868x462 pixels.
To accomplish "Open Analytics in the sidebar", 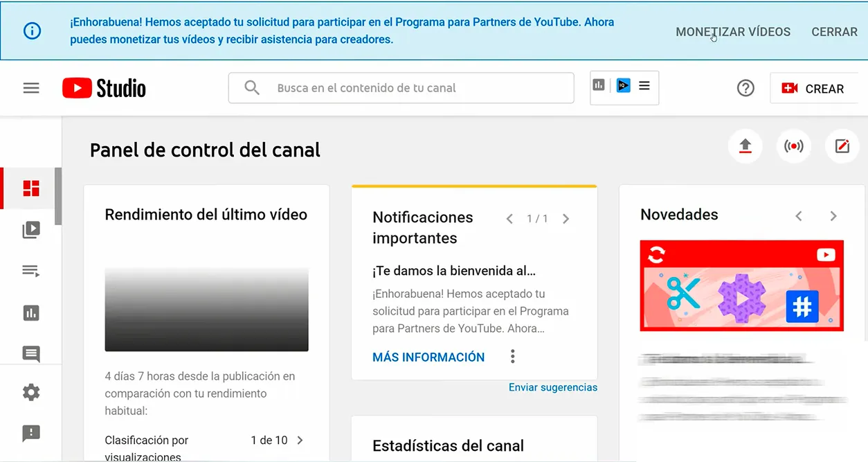I will (31, 312).
